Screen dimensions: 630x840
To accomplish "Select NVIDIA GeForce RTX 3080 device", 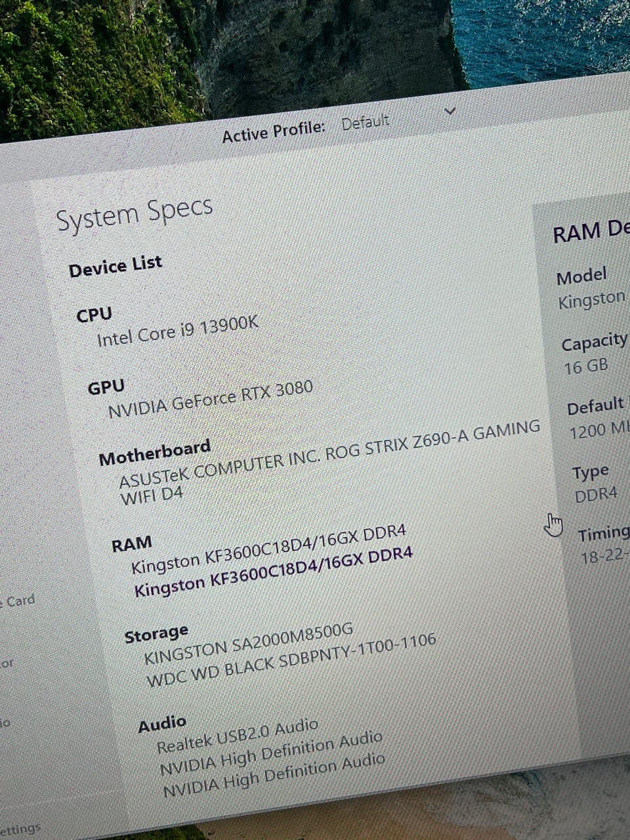I will tap(211, 400).
